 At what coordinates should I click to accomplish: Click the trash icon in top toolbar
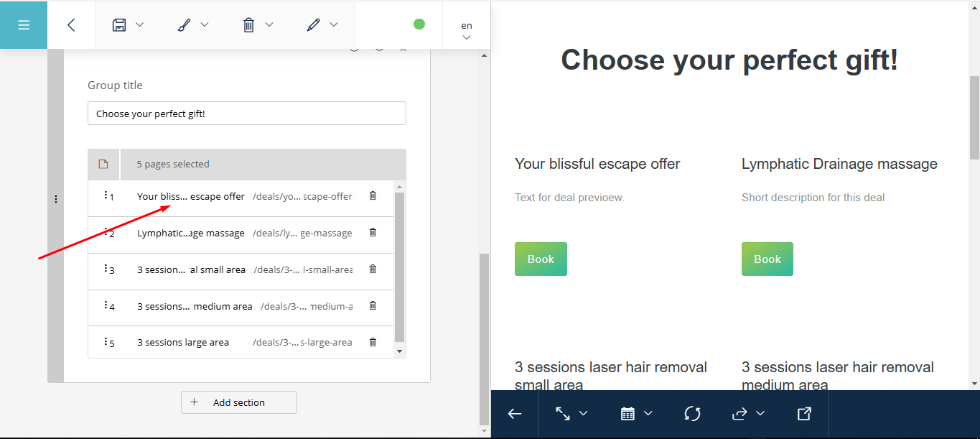pyautogui.click(x=248, y=25)
